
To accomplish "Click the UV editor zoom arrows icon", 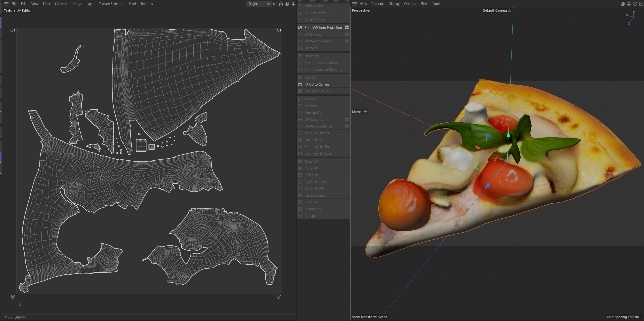I will click(x=293, y=4).
